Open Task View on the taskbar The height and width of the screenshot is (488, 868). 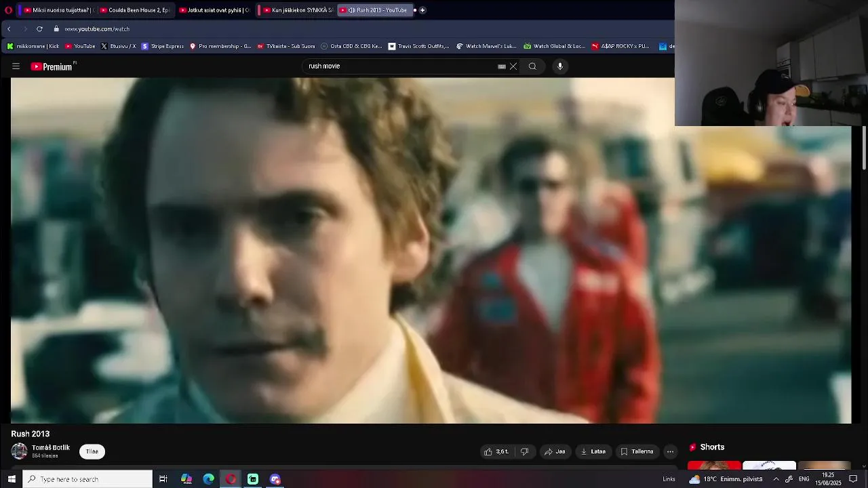click(x=163, y=479)
